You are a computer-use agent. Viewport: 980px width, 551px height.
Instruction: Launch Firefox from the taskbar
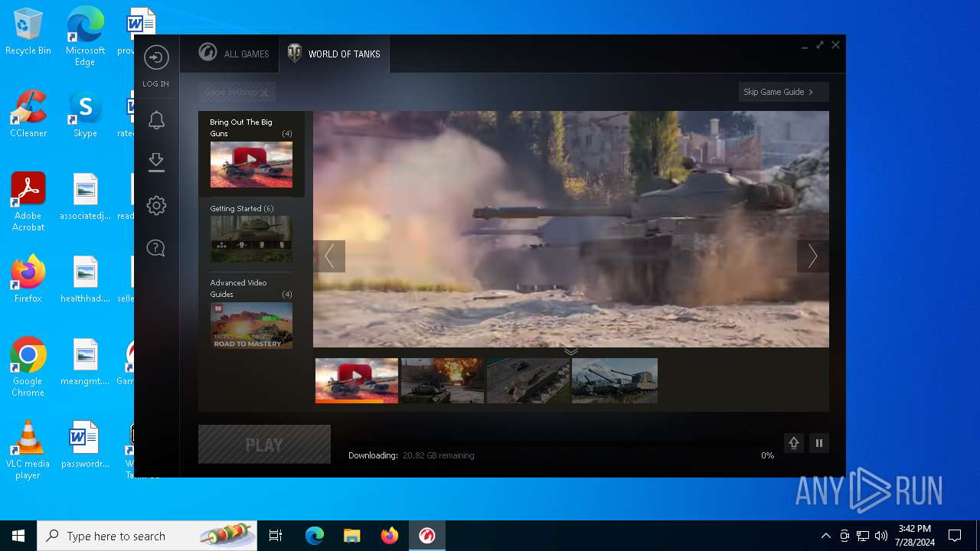click(x=389, y=536)
